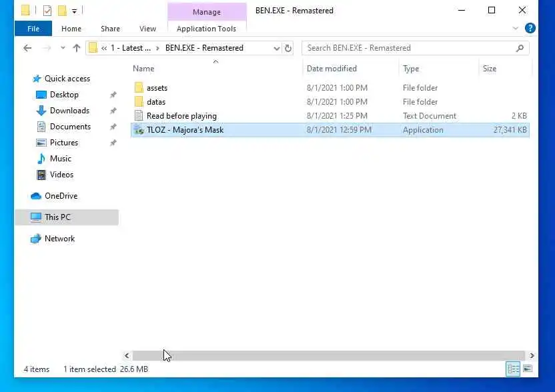
Task: Select This PC in the navigation pane
Action: click(x=67, y=217)
